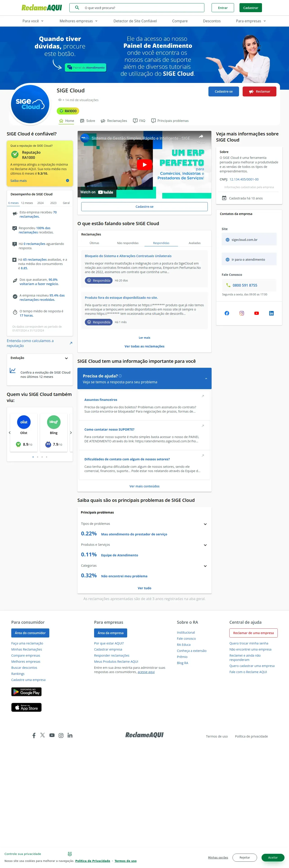The image size is (289, 868).
Task: Open the Facebook icon in company contacts
Action: 227,313
